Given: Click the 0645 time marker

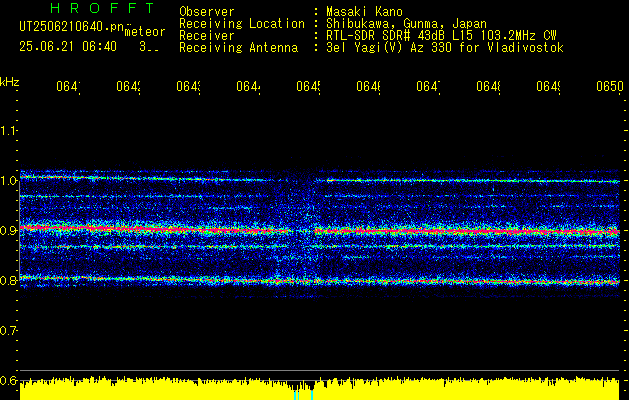Looking at the screenshot, I should pos(308,87).
